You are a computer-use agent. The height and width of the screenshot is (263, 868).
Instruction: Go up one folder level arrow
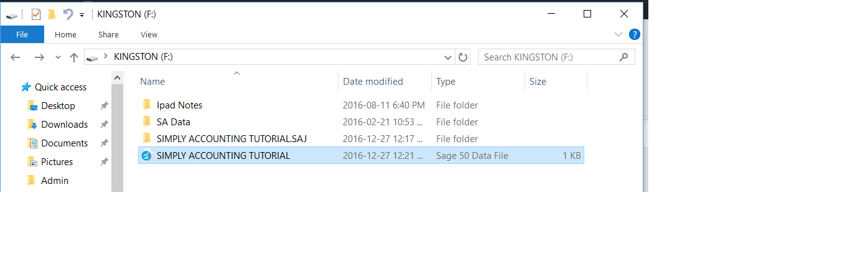(x=74, y=57)
